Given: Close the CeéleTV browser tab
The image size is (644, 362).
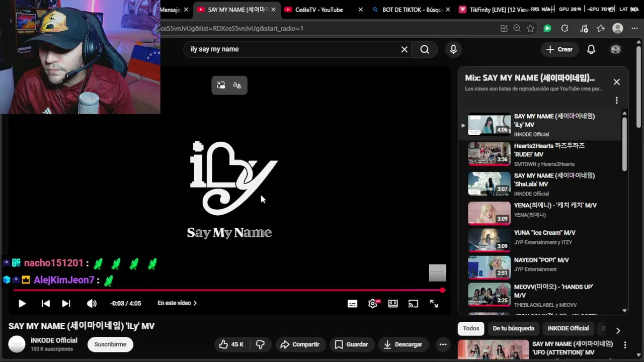Looking at the screenshot, I should pos(360,10).
